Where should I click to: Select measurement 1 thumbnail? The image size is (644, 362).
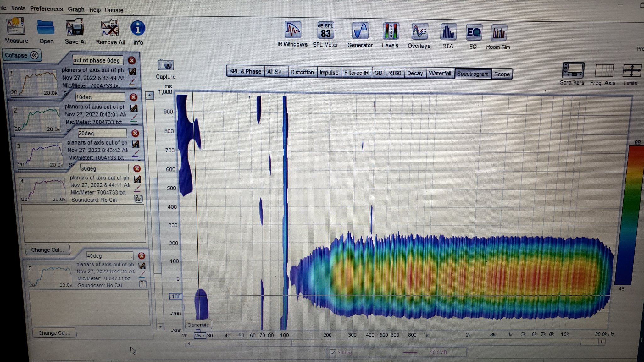point(33,82)
